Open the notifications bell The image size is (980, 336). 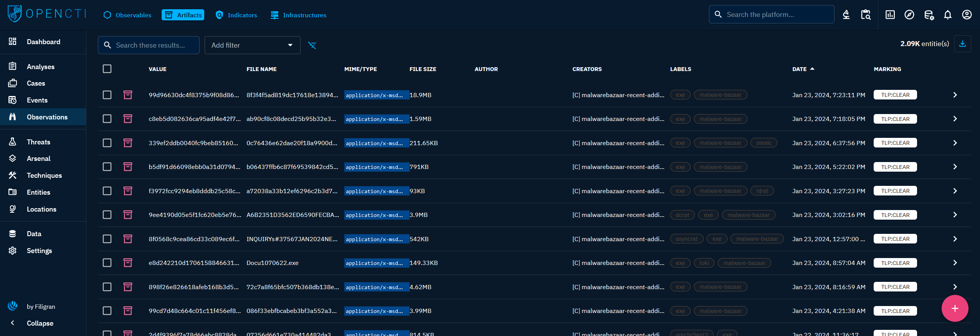click(947, 15)
